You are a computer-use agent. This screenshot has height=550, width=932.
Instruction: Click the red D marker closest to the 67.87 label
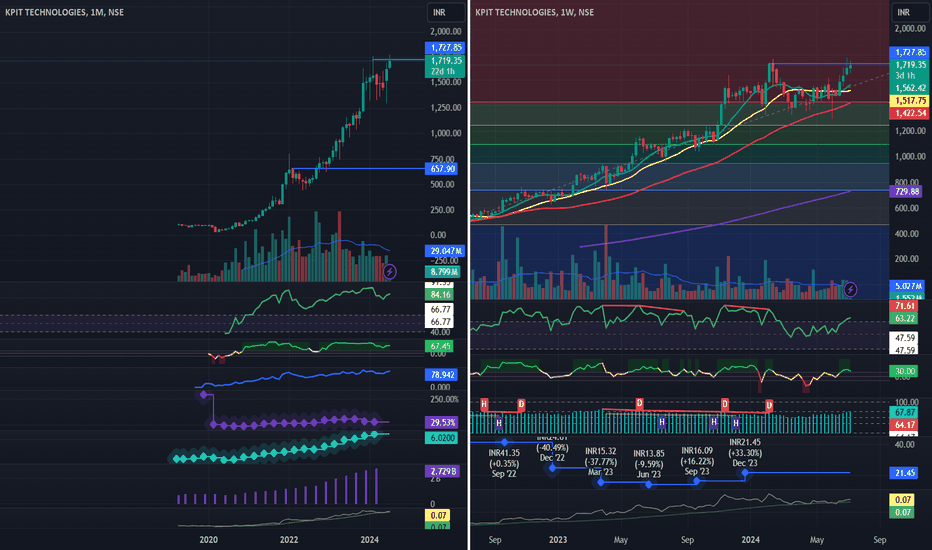[769, 406]
